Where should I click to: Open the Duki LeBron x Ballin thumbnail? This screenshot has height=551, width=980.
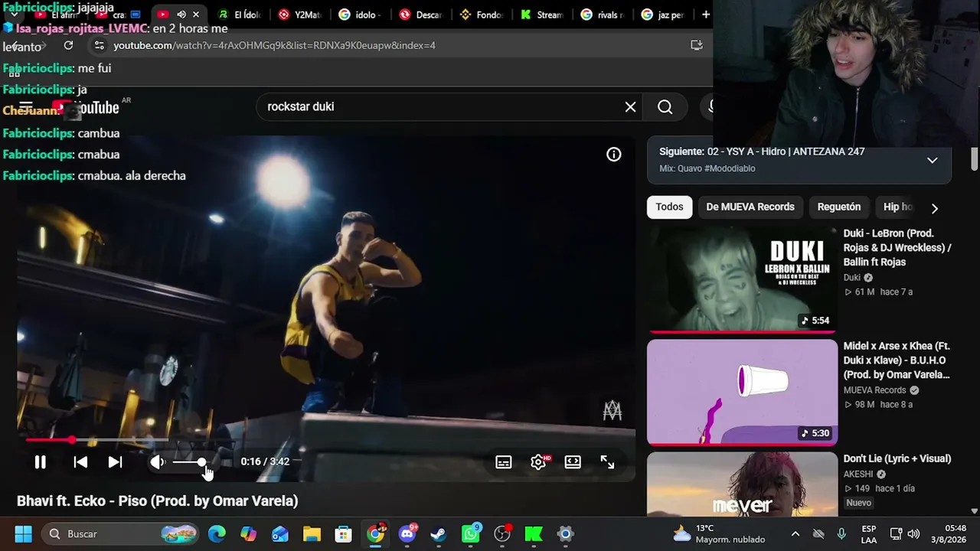[742, 279]
